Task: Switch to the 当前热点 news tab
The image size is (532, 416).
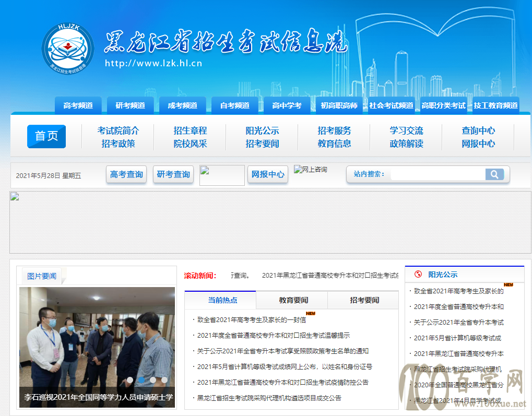Action: click(220, 300)
